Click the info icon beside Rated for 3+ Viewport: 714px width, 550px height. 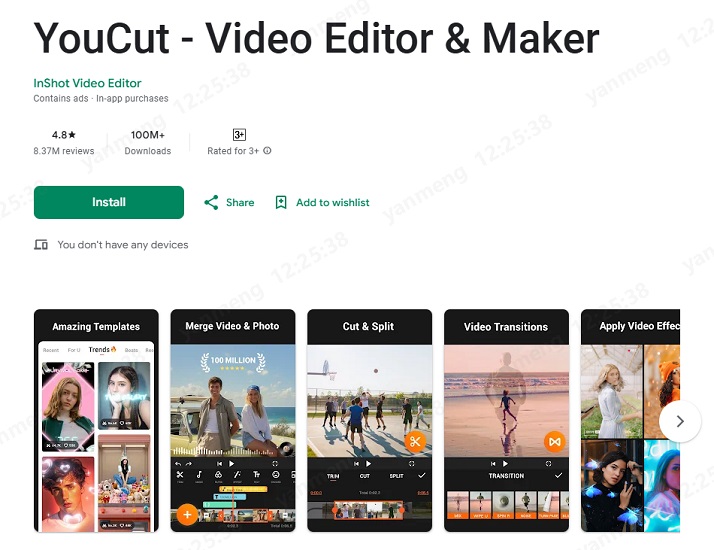267,151
